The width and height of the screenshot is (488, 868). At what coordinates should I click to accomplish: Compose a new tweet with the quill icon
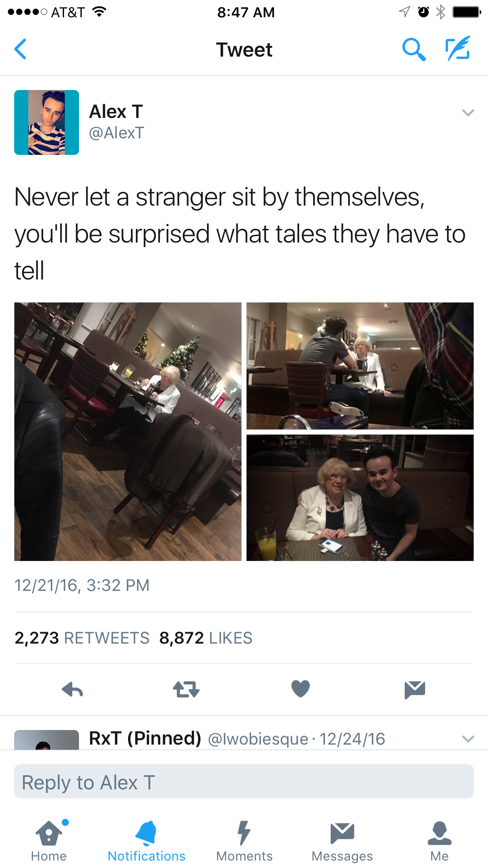tap(458, 48)
